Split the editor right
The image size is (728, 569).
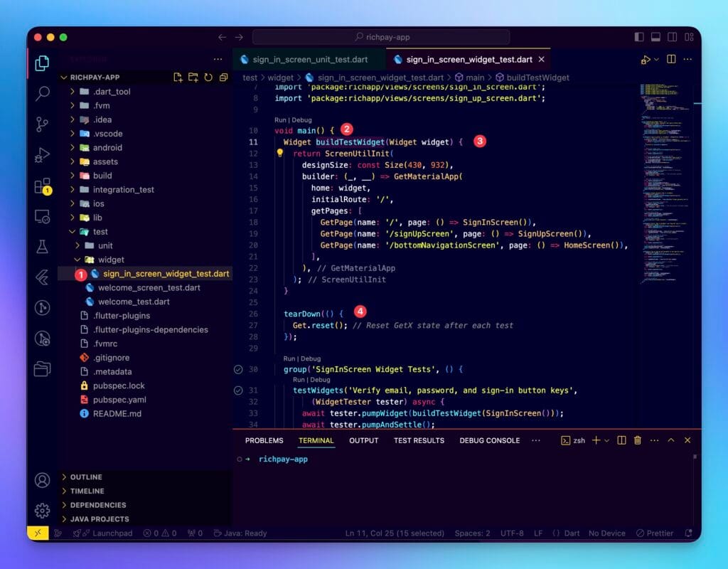(x=671, y=59)
